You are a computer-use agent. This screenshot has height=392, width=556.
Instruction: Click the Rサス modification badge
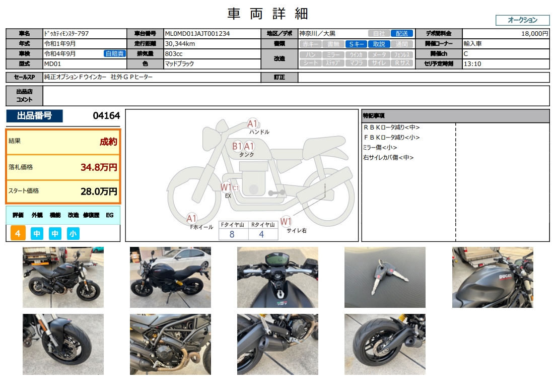[x=402, y=63]
